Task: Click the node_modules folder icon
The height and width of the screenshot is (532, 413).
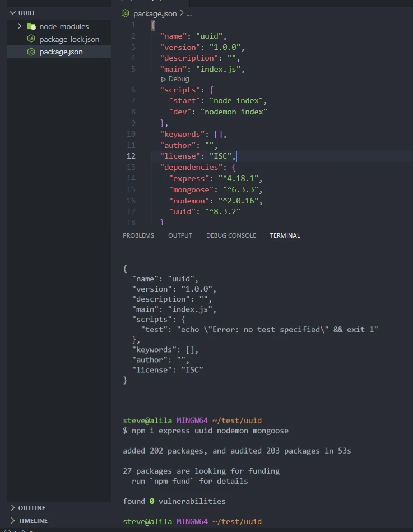Action: (31, 26)
